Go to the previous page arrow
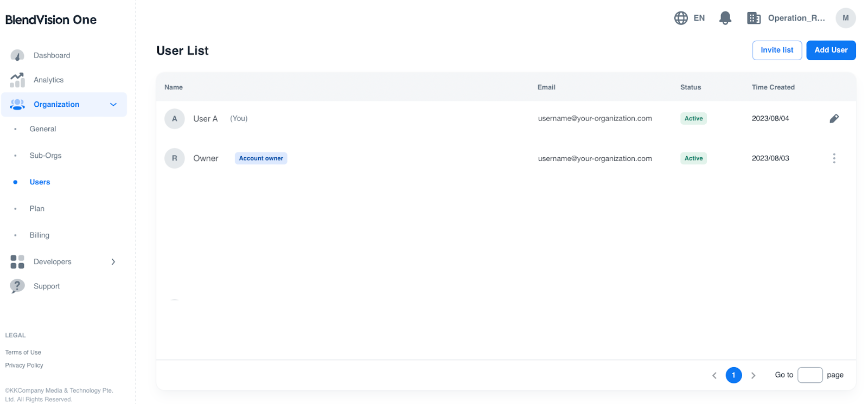The width and height of the screenshot is (868, 404). click(714, 375)
